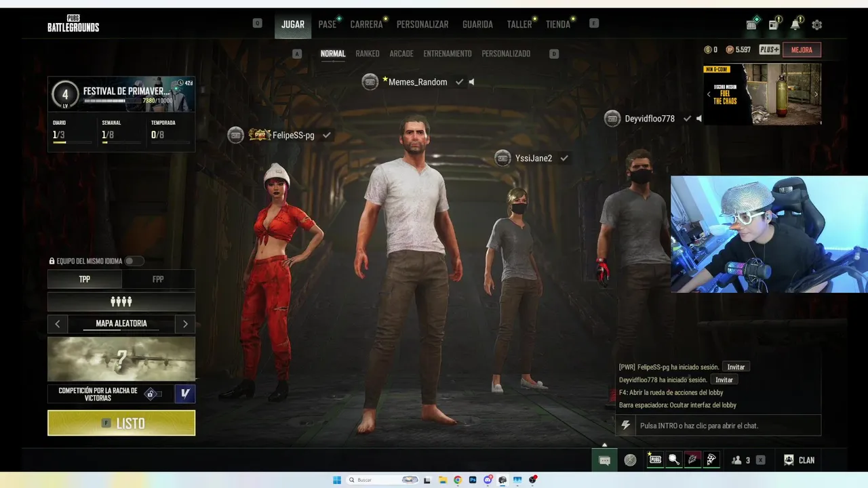Screen dimensions: 868x488
Task: Open File Explorer from the taskbar
Action: [x=443, y=480]
